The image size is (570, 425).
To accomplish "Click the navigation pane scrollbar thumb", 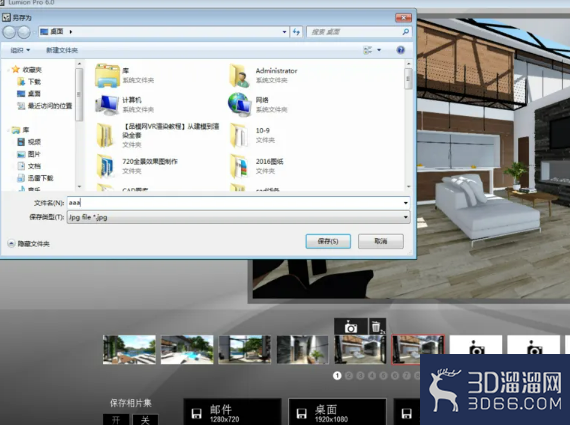I will tap(79, 95).
